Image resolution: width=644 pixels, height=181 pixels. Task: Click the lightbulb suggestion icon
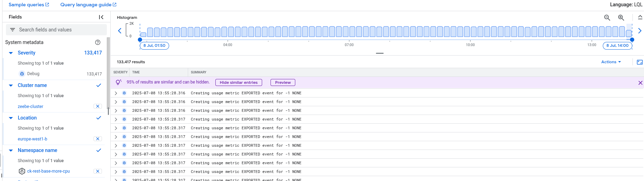[x=119, y=82]
